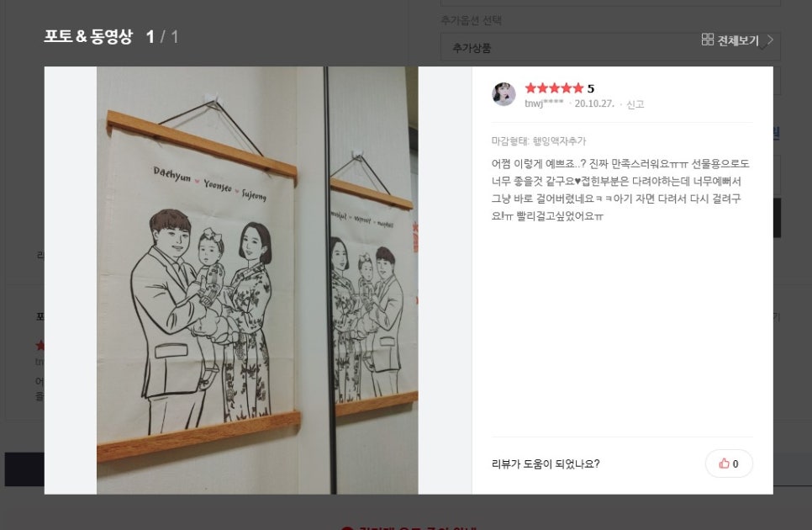Report the review via 신고 link
This screenshot has width=812, height=530.
(635, 104)
